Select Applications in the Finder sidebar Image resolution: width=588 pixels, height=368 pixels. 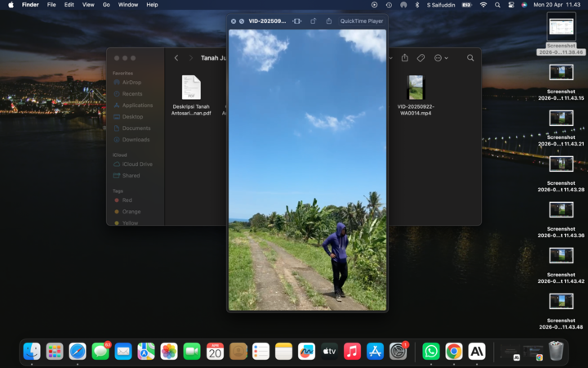point(136,105)
